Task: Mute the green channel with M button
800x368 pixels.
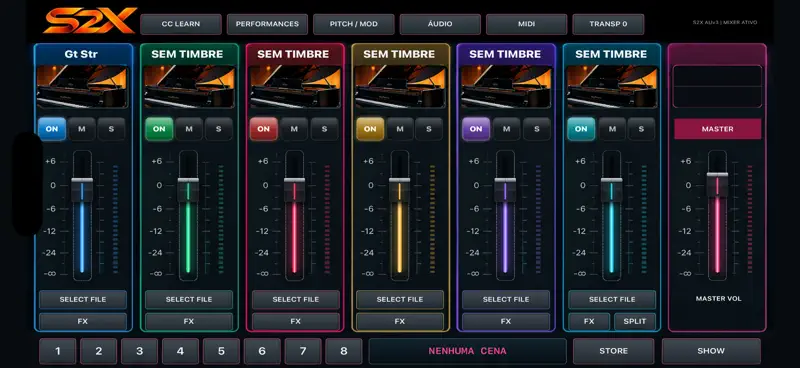Action: click(189, 129)
